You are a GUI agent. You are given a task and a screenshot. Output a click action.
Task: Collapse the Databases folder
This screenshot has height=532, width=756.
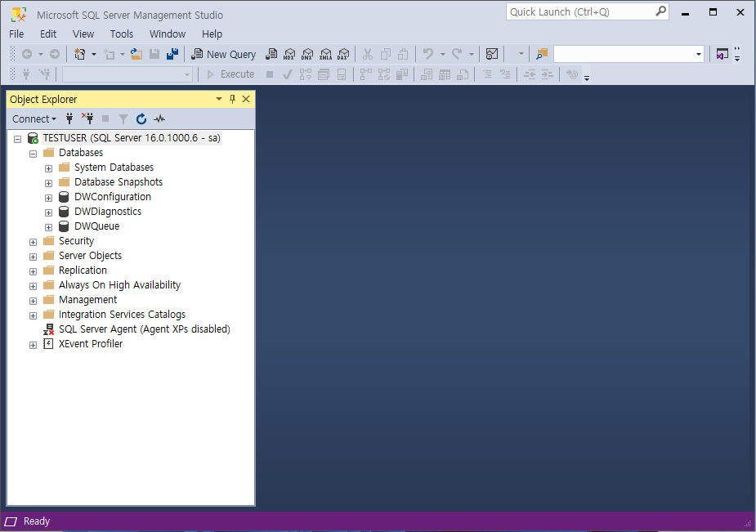click(34, 154)
